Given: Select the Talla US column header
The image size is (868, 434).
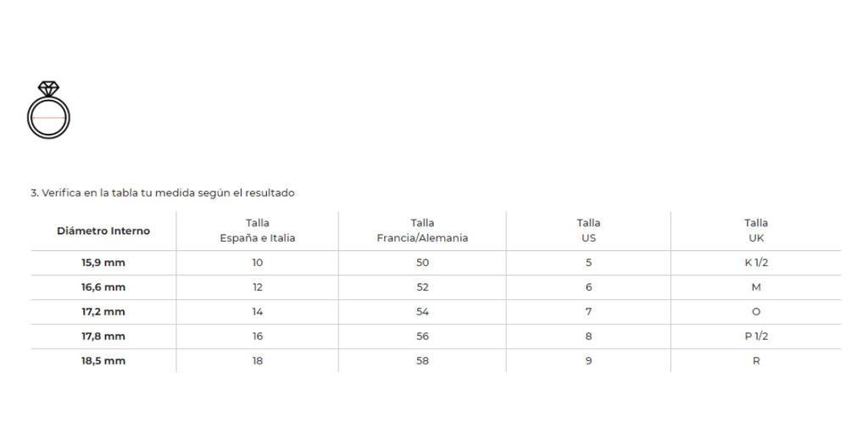Looking at the screenshot, I should coord(588,231).
